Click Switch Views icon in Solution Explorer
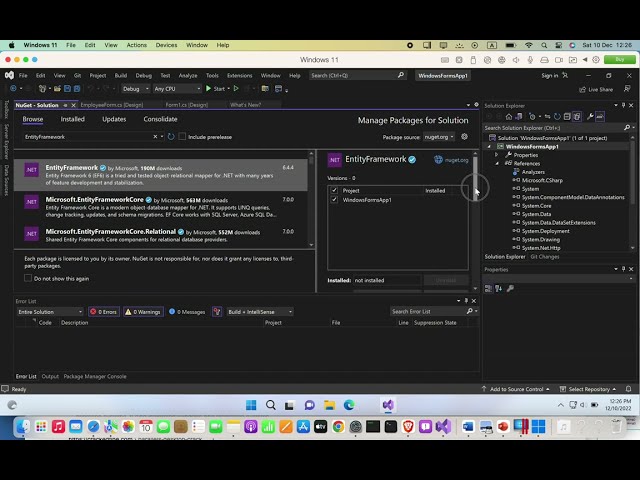The image size is (640, 480). click(518, 117)
